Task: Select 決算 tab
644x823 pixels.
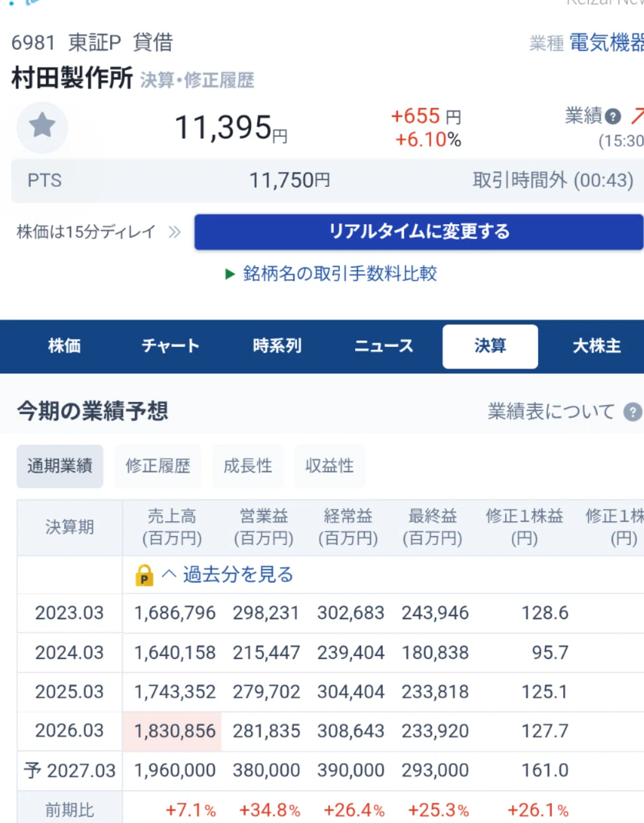Action: [x=490, y=346]
